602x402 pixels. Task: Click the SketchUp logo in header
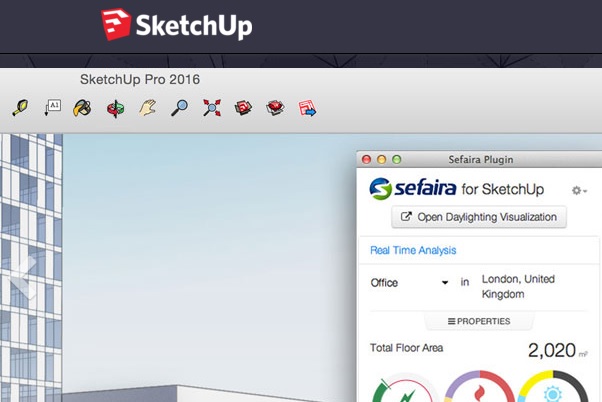point(177,25)
